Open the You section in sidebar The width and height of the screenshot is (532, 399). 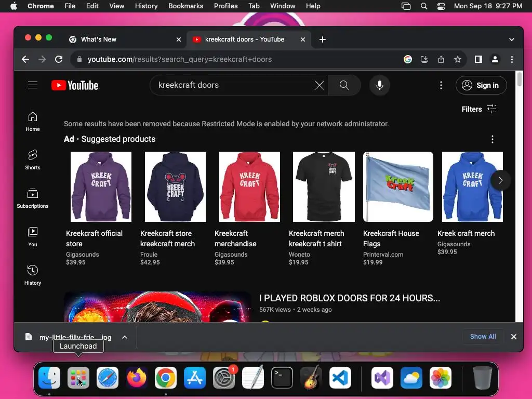click(33, 237)
